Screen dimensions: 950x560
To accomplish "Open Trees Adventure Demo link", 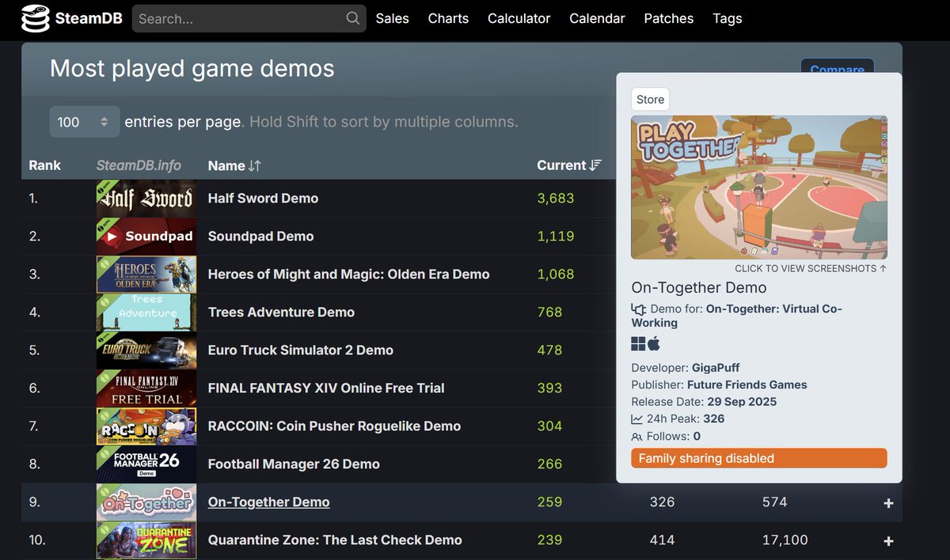I will (x=281, y=312).
